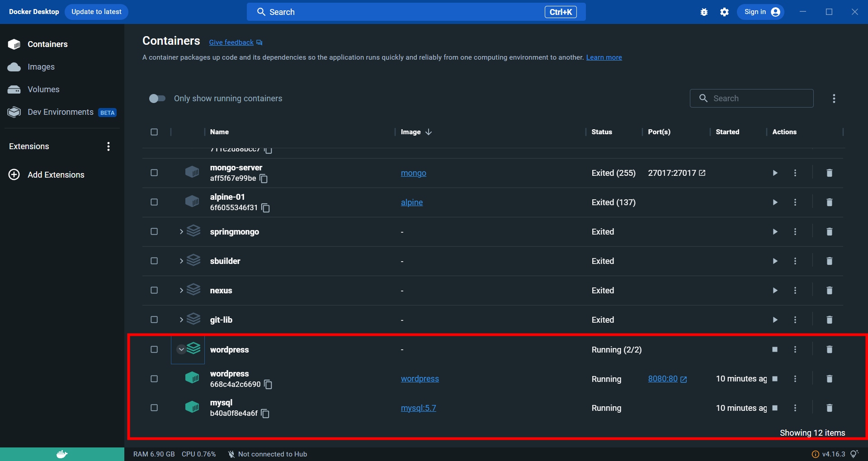Image resolution: width=868 pixels, height=461 pixels.
Task: Start the git-lib stack
Action: point(775,320)
